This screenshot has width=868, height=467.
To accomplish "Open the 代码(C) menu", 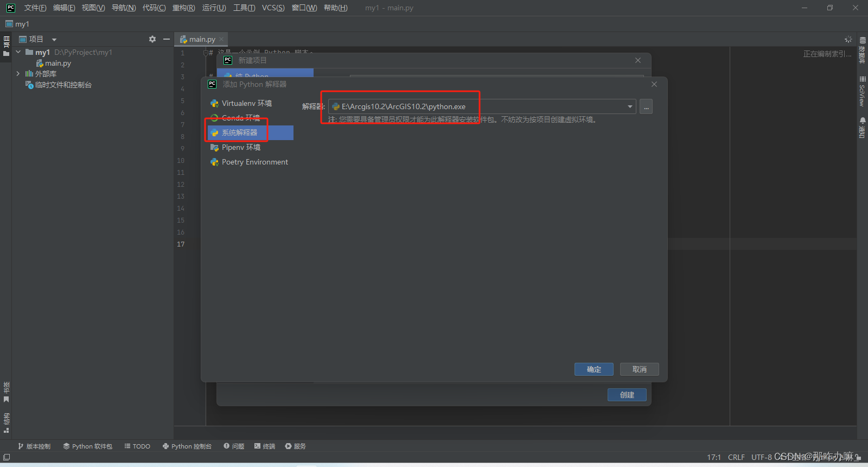I will (x=154, y=8).
